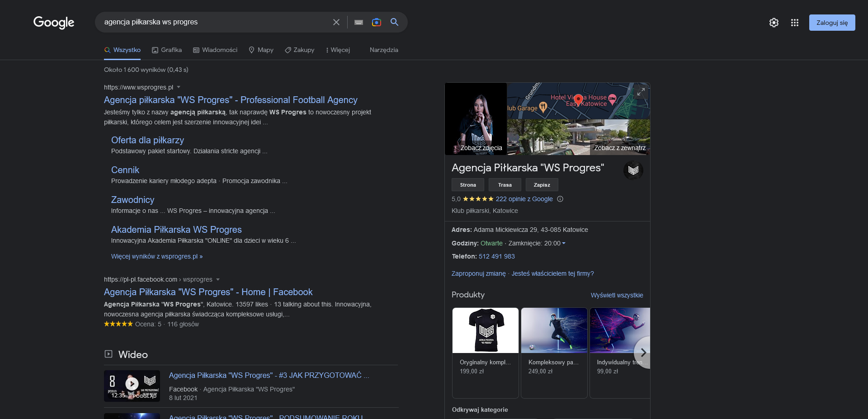868x419 pixels.
Task: Switch to the Grafika tab
Action: [167, 50]
